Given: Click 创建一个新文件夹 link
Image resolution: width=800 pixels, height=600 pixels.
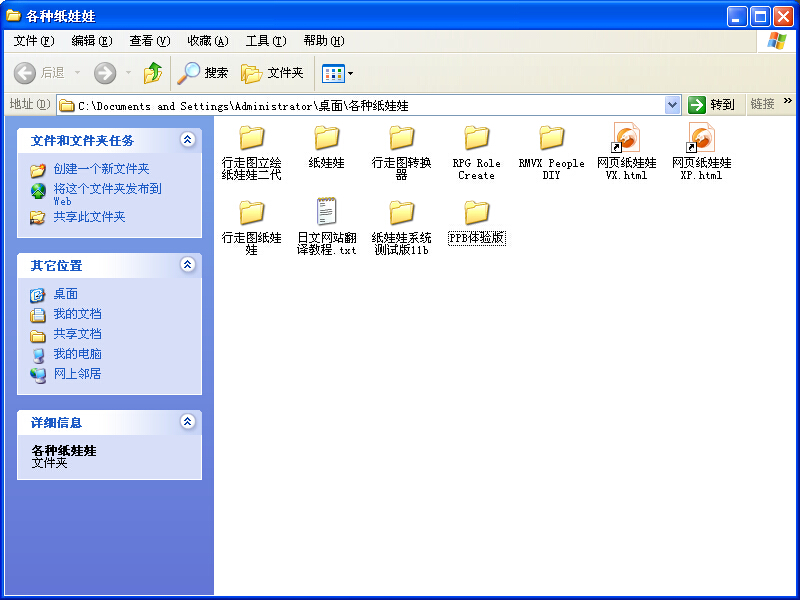Looking at the screenshot, I should click(102, 169).
